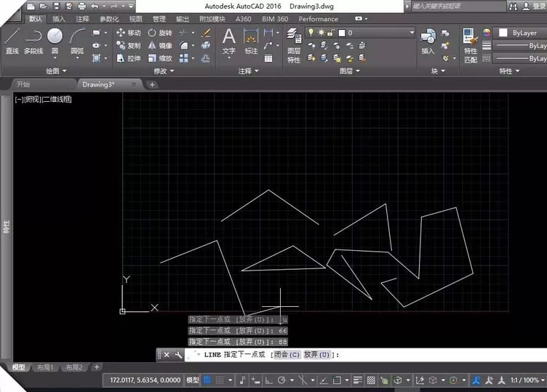The image size is (547, 392).
Task: Toggle ortho mode in status bar
Action: 268,380
